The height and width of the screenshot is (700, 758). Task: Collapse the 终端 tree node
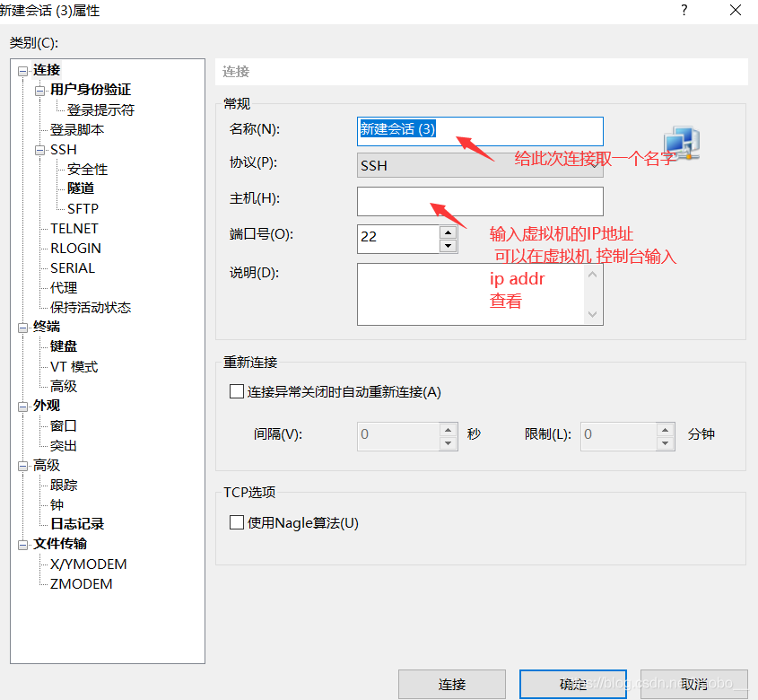pos(22,328)
